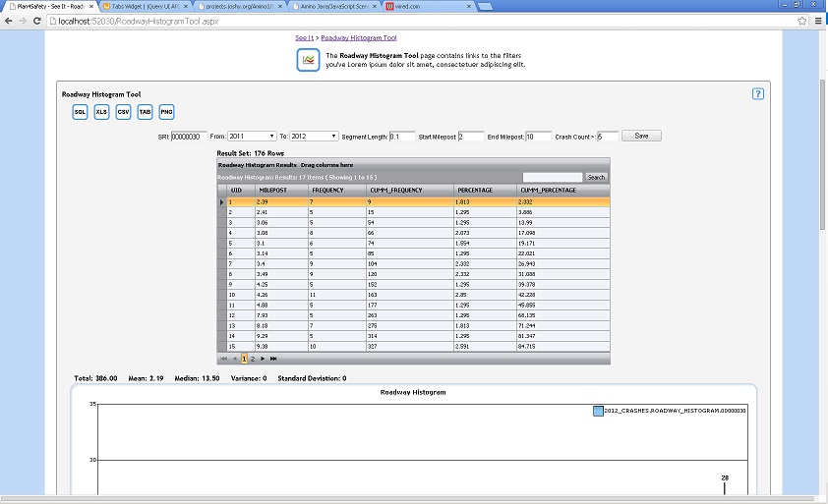Close the Tabs Widget jQuery UI tab

pyautogui.click(x=185, y=6)
